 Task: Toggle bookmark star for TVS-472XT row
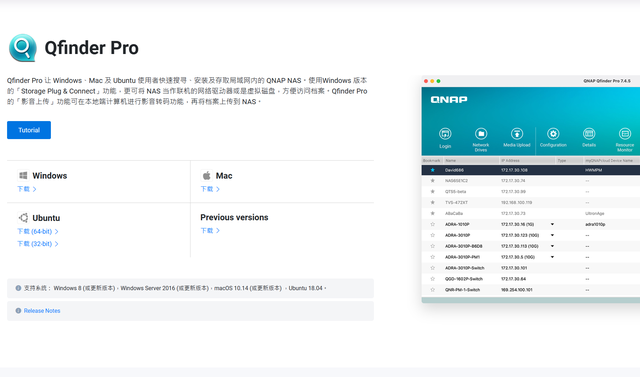(433, 202)
